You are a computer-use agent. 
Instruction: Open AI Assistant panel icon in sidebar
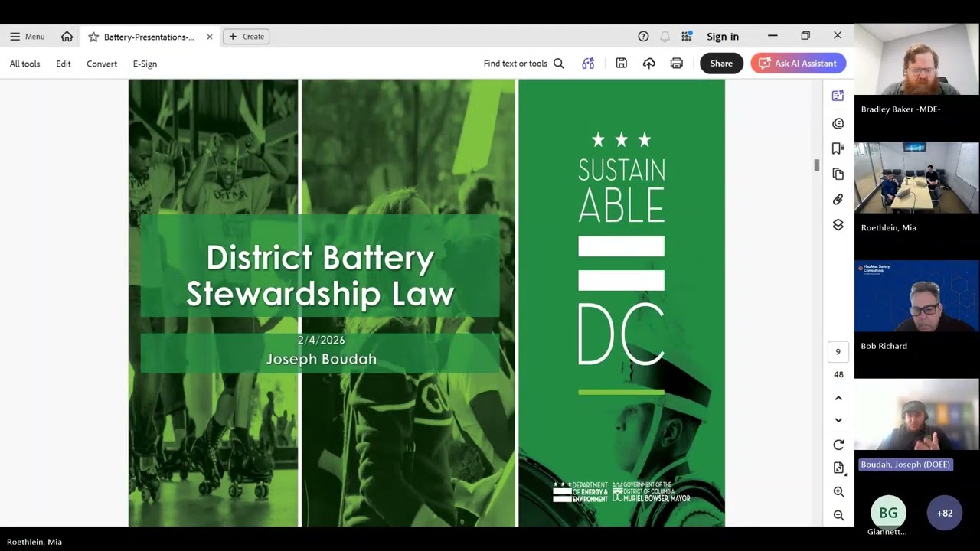click(838, 96)
